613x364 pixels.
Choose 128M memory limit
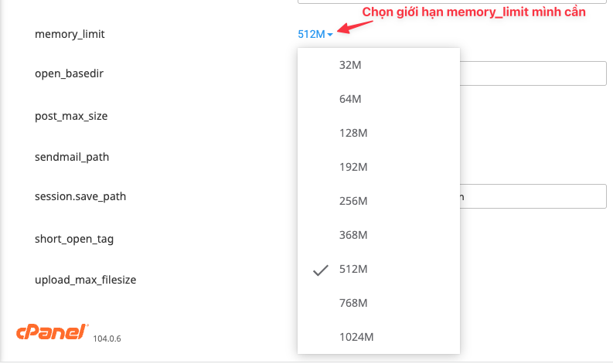379,133
